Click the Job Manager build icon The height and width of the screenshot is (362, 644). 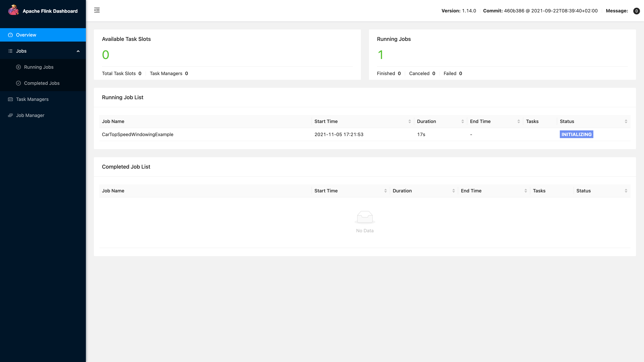pos(10,115)
